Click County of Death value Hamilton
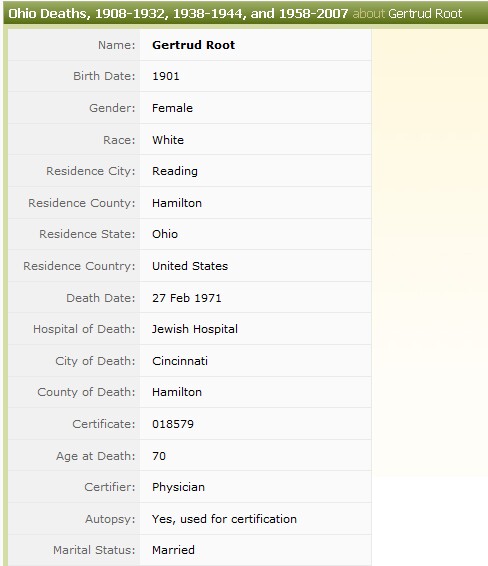Screen dimensions: 488x566 coord(177,392)
